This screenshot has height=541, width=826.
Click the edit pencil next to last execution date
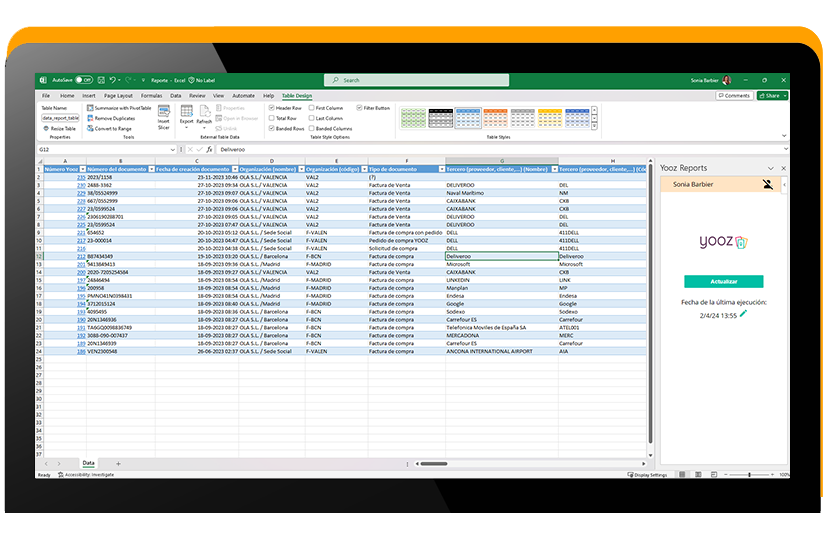[x=743, y=314]
